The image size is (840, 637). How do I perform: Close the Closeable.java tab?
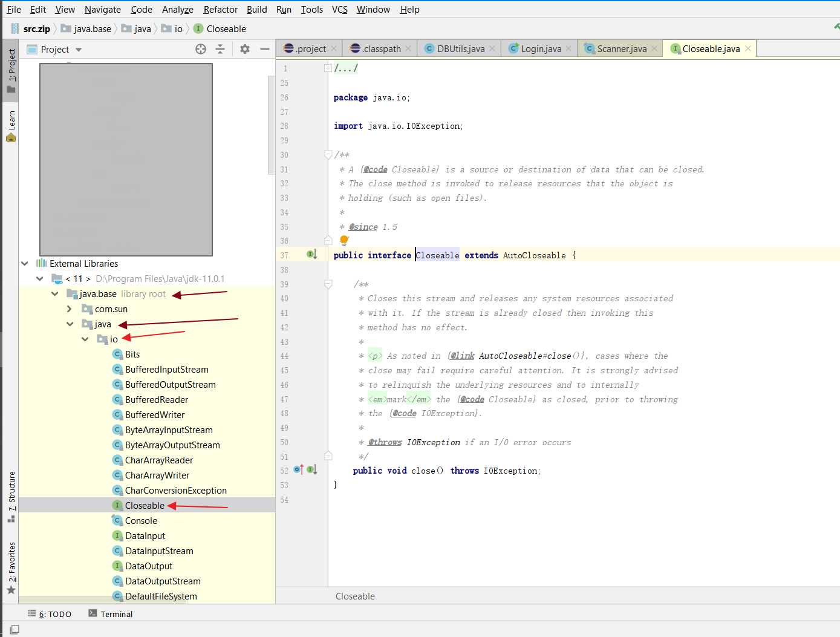pyautogui.click(x=748, y=48)
